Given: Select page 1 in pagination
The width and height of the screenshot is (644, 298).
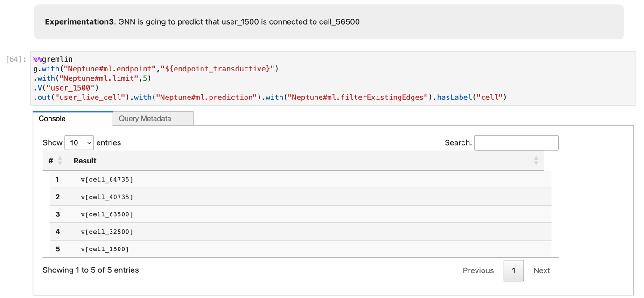Looking at the screenshot, I should (513, 270).
